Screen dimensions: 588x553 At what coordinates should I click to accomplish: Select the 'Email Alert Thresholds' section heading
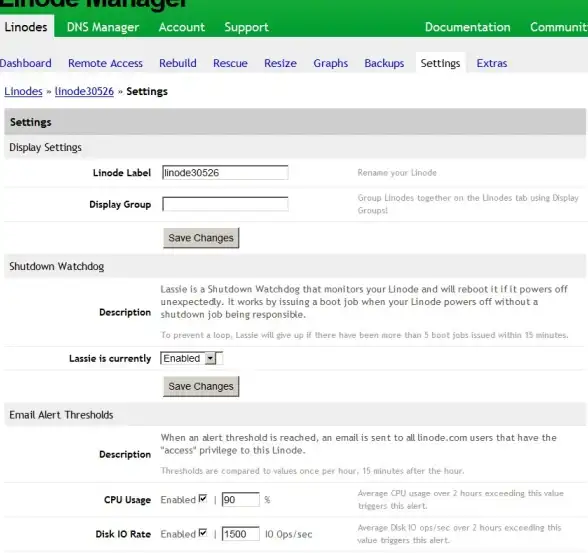(x=61, y=415)
